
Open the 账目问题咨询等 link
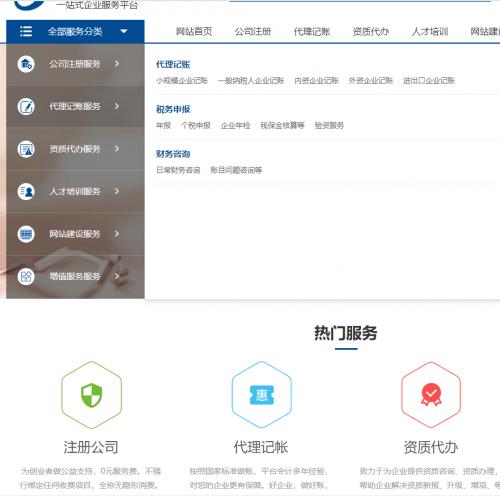(236, 170)
